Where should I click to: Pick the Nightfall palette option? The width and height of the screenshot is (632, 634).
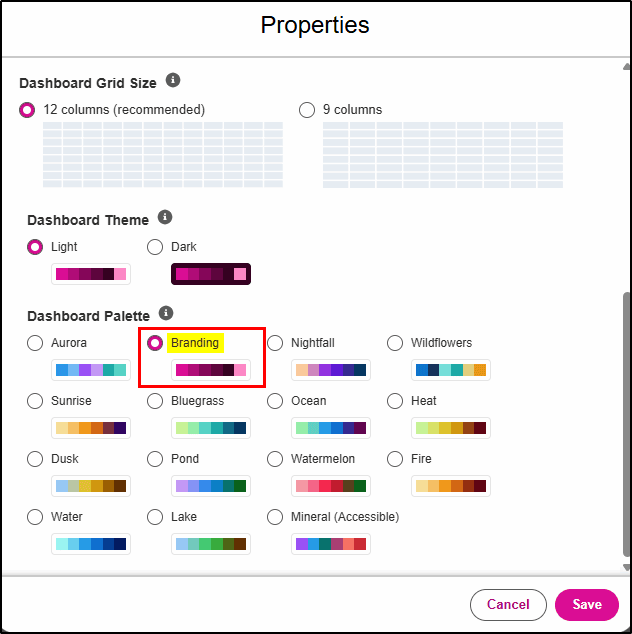coord(275,343)
